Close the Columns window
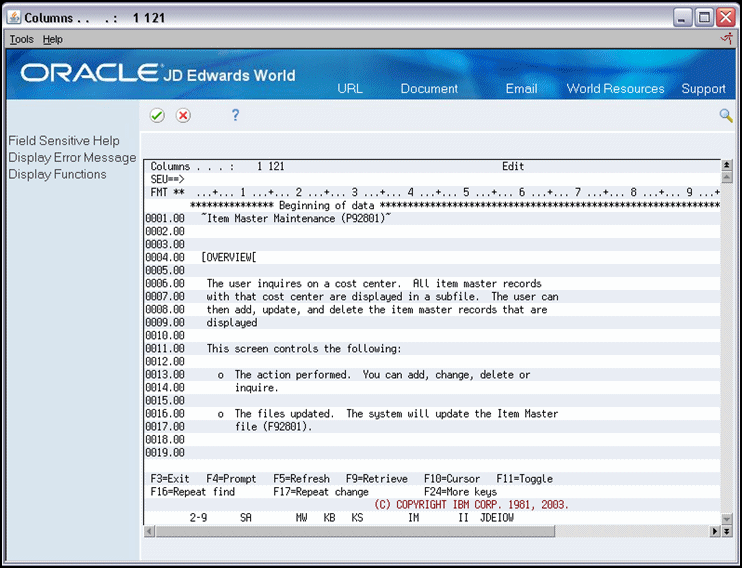The height and width of the screenshot is (568, 742). (725, 18)
